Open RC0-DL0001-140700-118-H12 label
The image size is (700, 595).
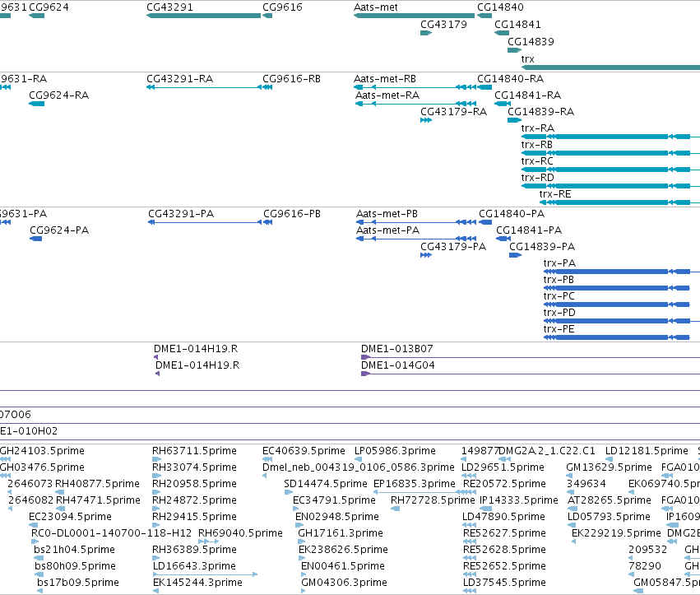tap(111, 533)
